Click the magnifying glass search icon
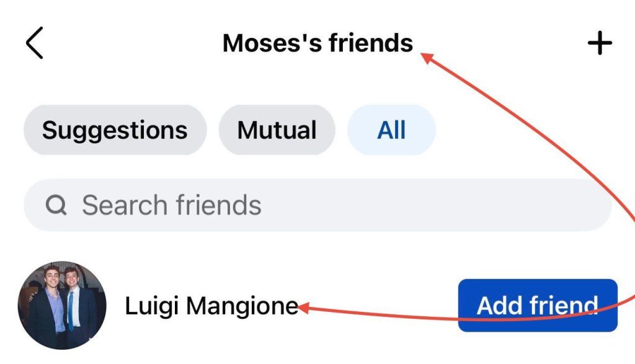 point(56,205)
